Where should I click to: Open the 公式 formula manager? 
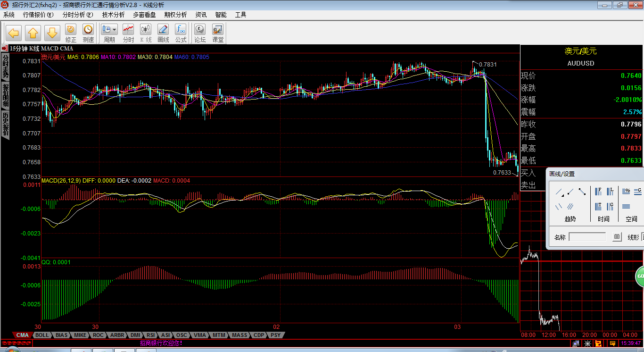181,33
